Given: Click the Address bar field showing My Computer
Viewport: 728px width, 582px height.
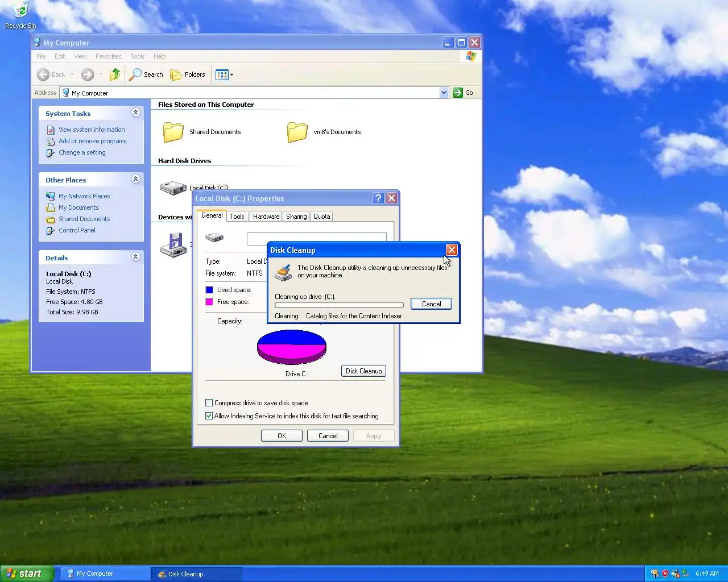Looking at the screenshot, I should (255, 93).
